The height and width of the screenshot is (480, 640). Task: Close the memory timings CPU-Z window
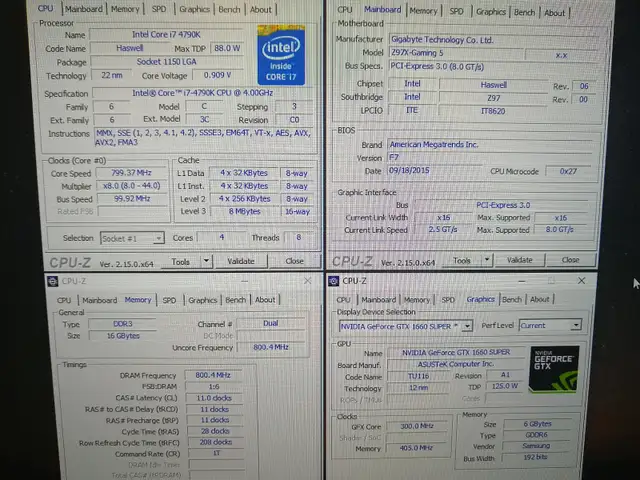[307, 280]
